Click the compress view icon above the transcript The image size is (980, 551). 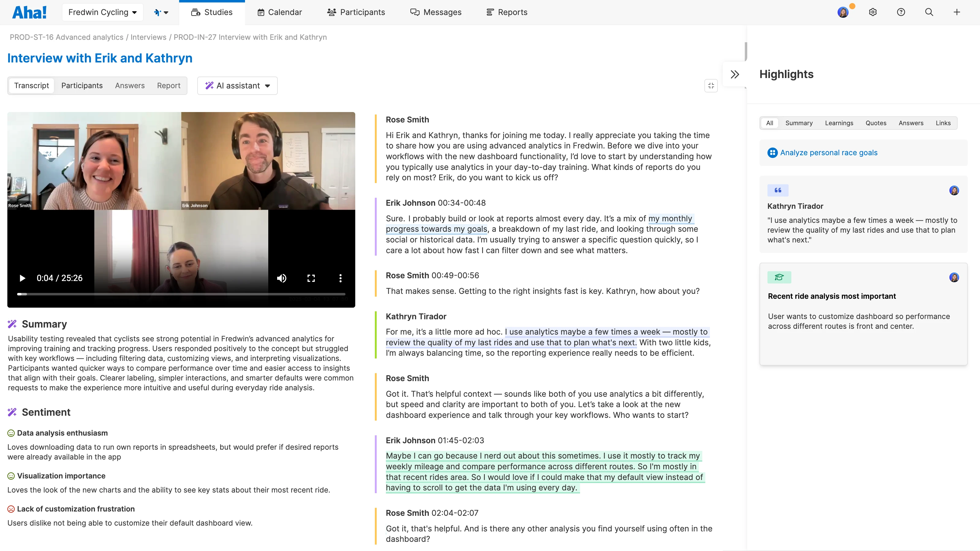pyautogui.click(x=711, y=86)
